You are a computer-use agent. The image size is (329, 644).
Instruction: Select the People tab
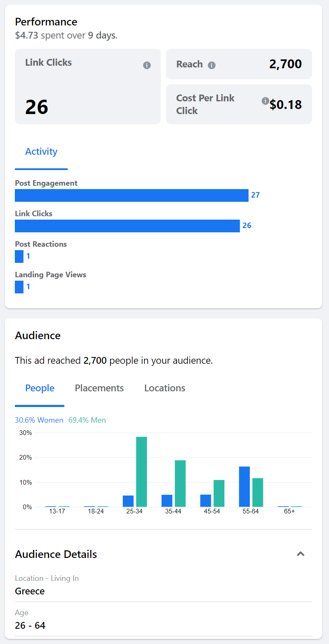[x=39, y=388]
